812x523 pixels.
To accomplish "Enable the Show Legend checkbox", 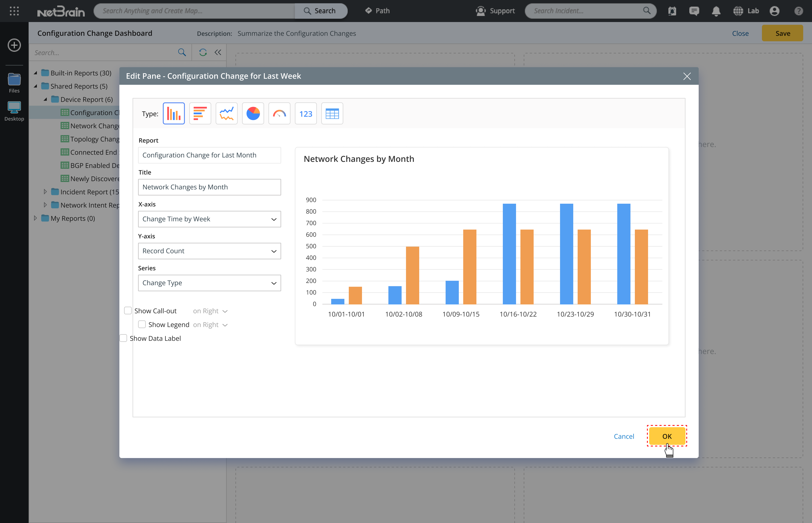I will click(142, 324).
